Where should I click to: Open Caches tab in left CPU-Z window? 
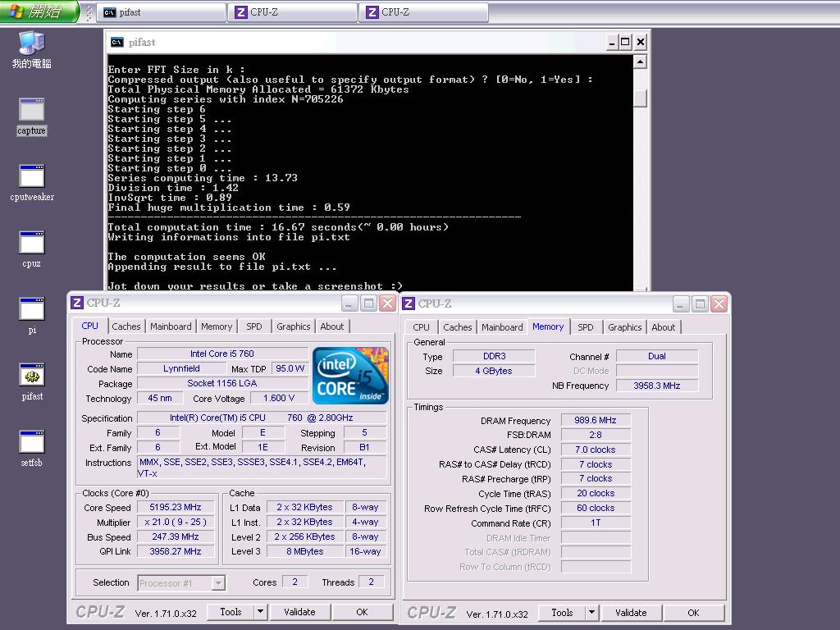[x=126, y=326]
